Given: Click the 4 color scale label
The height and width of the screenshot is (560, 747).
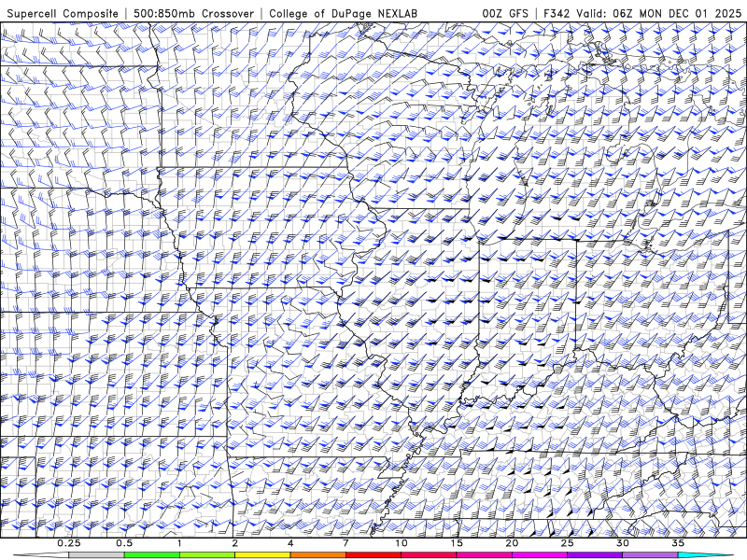Looking at the screenshot, I should 290,543.
